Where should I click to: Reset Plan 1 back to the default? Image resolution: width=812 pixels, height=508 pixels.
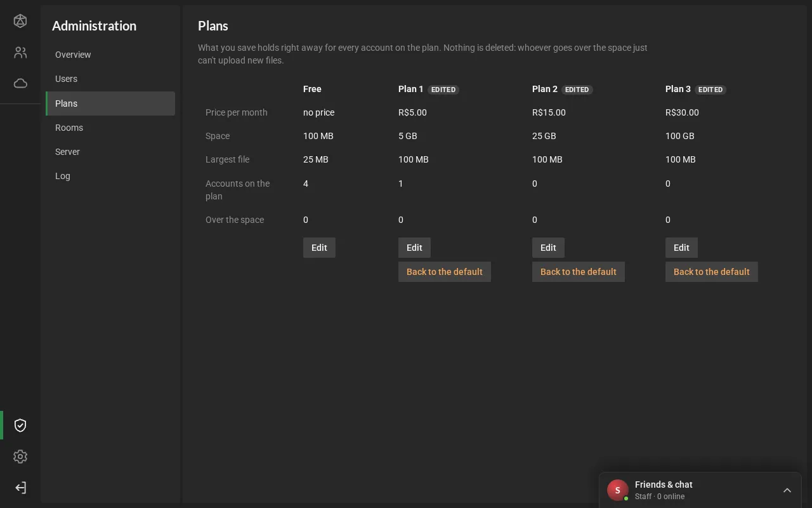tap(445, 272)
